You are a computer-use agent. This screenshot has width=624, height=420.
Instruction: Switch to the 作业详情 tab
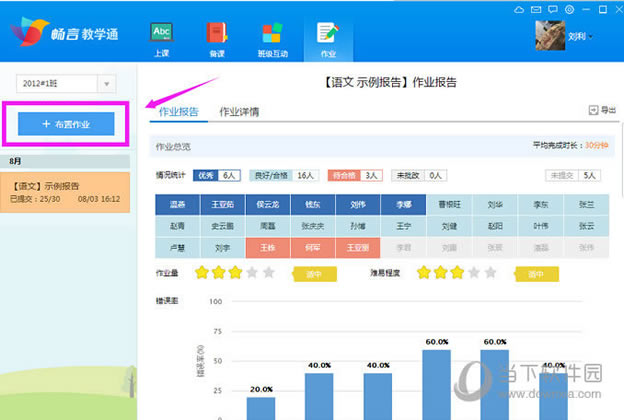click(x=239, y=112)
